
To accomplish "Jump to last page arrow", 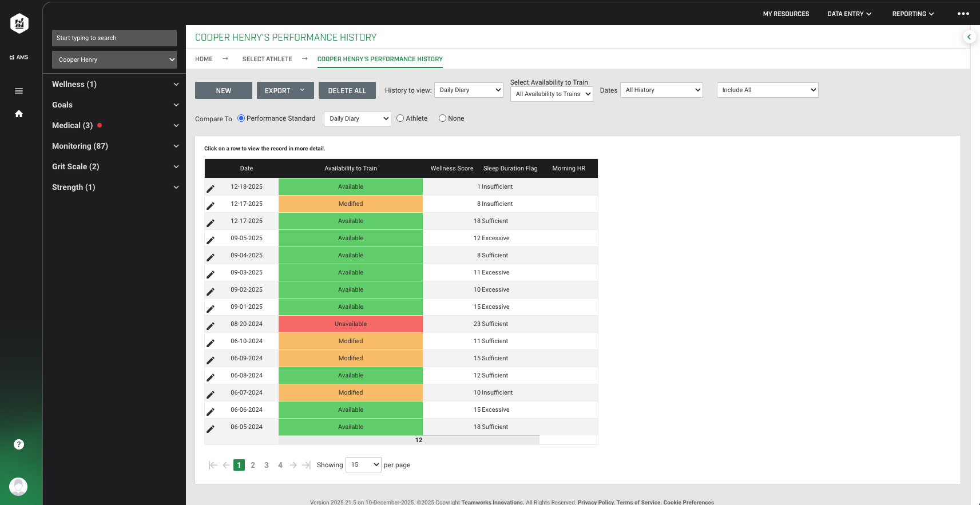I will click(306, 465).
